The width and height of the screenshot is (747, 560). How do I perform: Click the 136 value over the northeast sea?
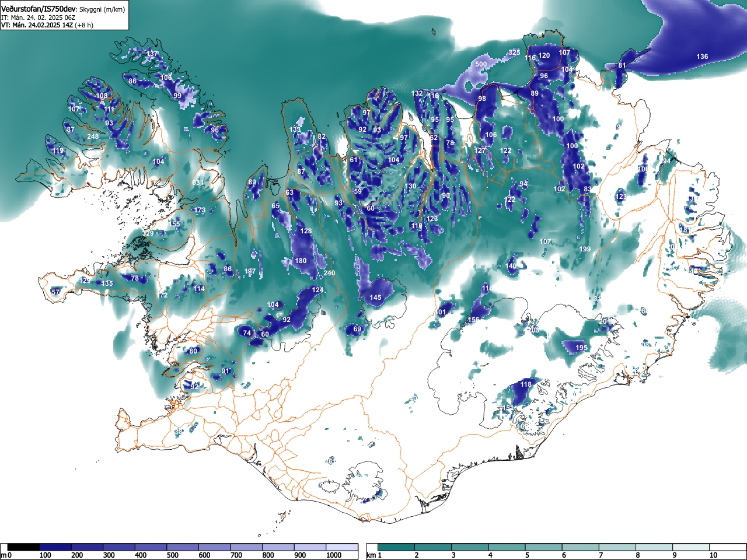(x=703, y=57)
